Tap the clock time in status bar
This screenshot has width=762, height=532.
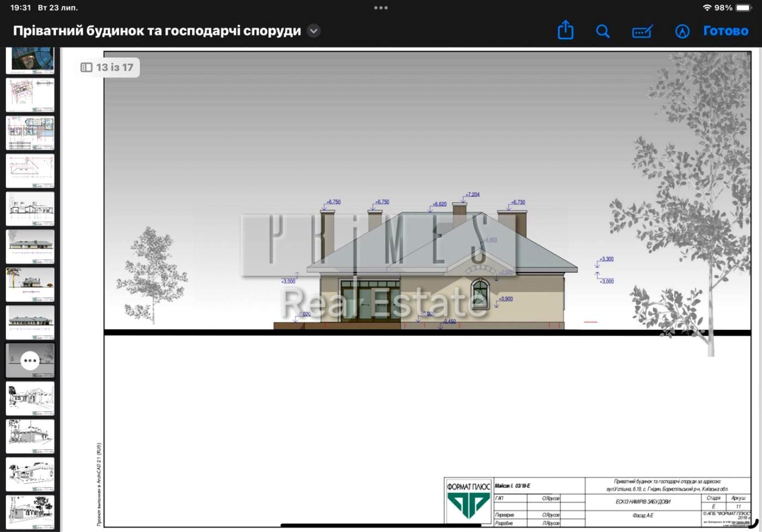[x=21, y=8]
